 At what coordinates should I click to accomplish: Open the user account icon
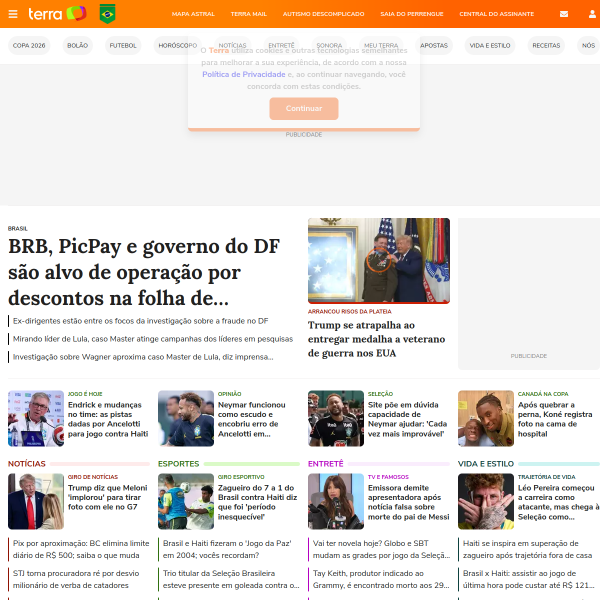tap(592, 14)
